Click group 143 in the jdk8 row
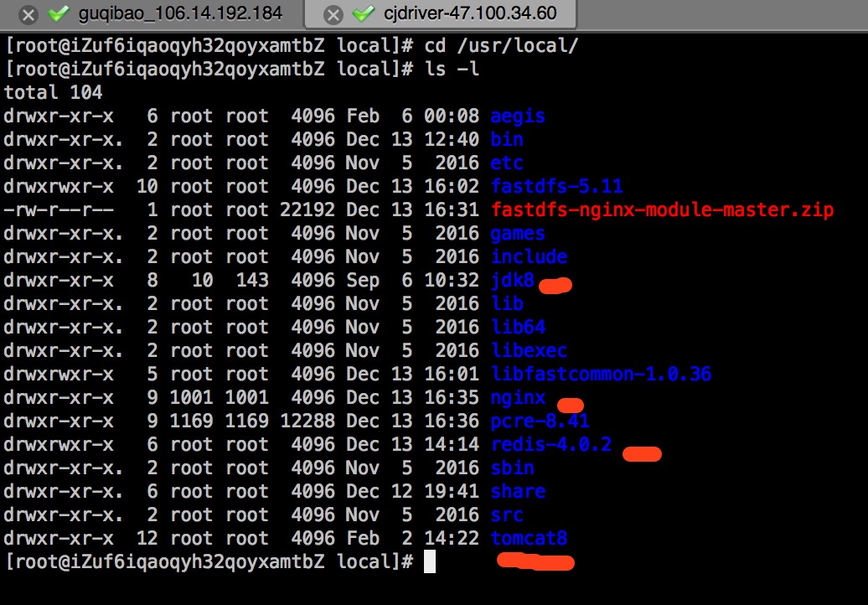The height and width of the screenshot is (605, 868). [252, 280]
